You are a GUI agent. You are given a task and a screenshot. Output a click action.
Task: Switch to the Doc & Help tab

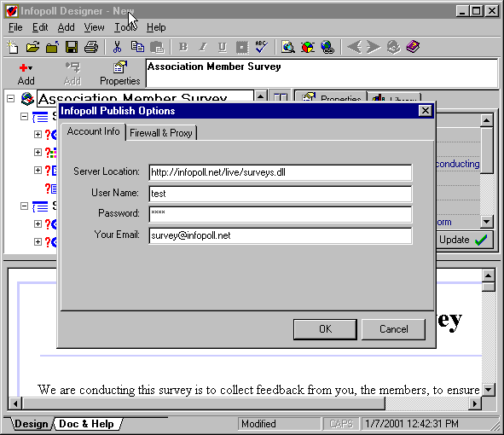pyautogui.click(x=87, y=424)
